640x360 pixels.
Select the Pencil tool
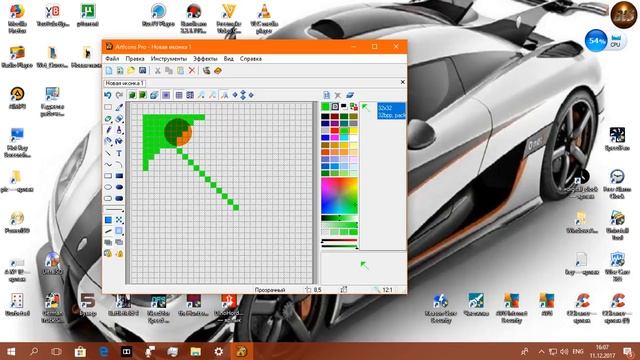(108, 130)
